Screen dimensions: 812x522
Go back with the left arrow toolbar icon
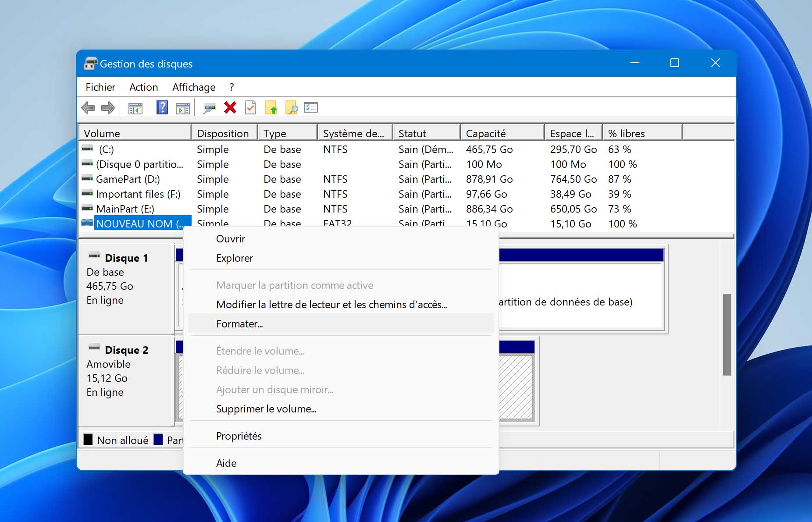(x=88, y=108)
